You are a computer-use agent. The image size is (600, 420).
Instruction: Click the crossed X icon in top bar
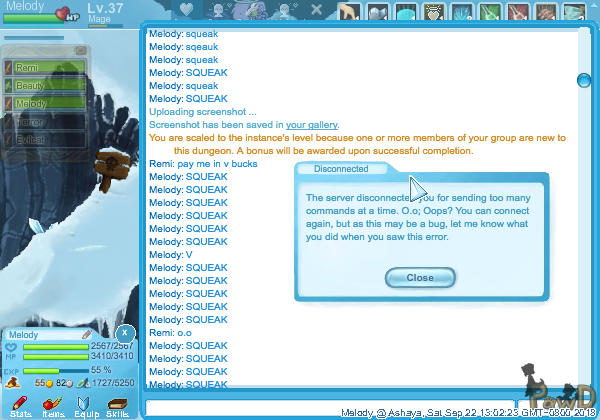pyautogui.click(x=316, y=11)
